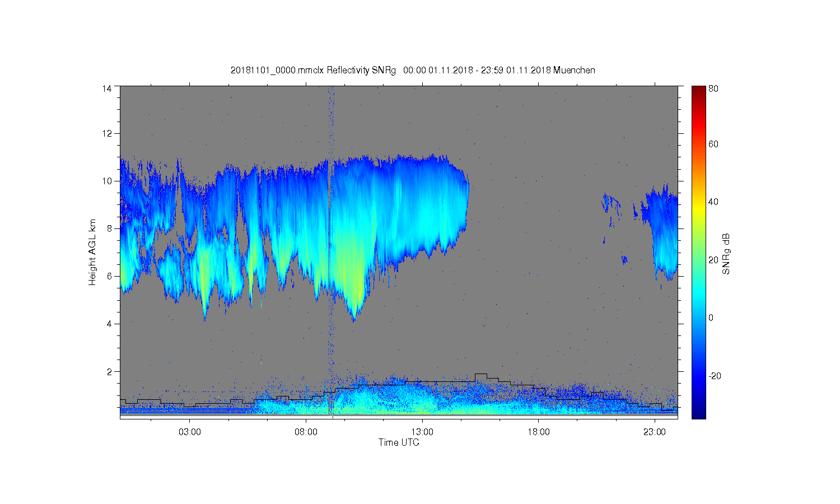The width and height of the screenshot is (840, 504).
Task: Click the 18:00 time tick label
Action: click(x=539, y=432)
